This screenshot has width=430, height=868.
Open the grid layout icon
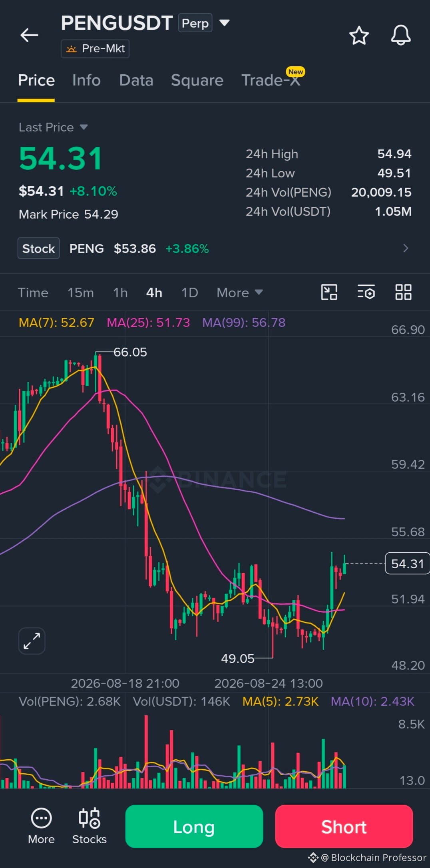(403, 292)
